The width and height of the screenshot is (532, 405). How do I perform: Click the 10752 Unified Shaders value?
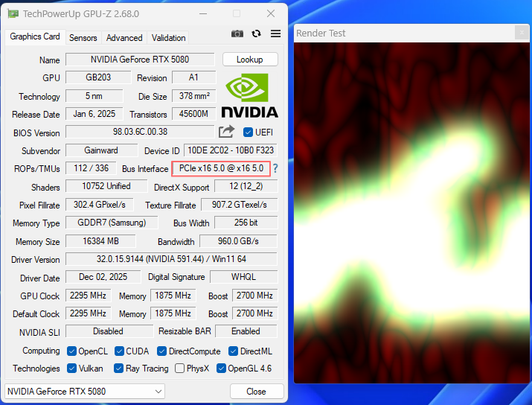pos(106,186)
